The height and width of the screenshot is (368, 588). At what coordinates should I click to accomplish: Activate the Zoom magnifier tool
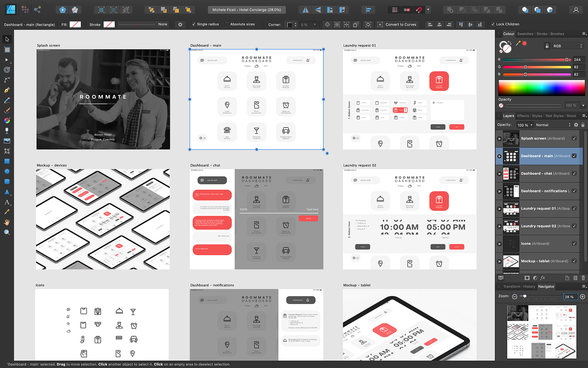(x=7, y=232)
